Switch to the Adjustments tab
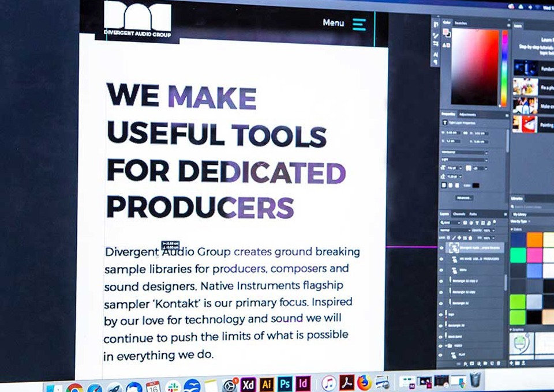Viewport: 554px width, 392px height. pos(467,115)
